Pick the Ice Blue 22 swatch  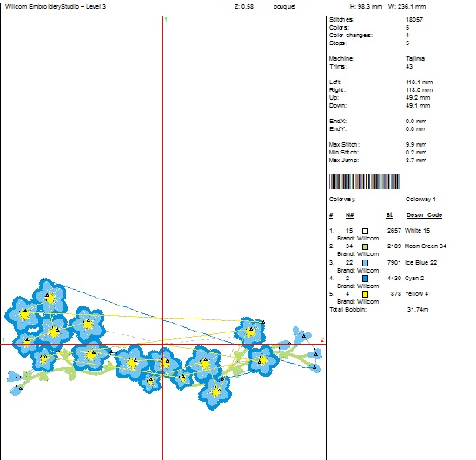[x=365, y=263]
